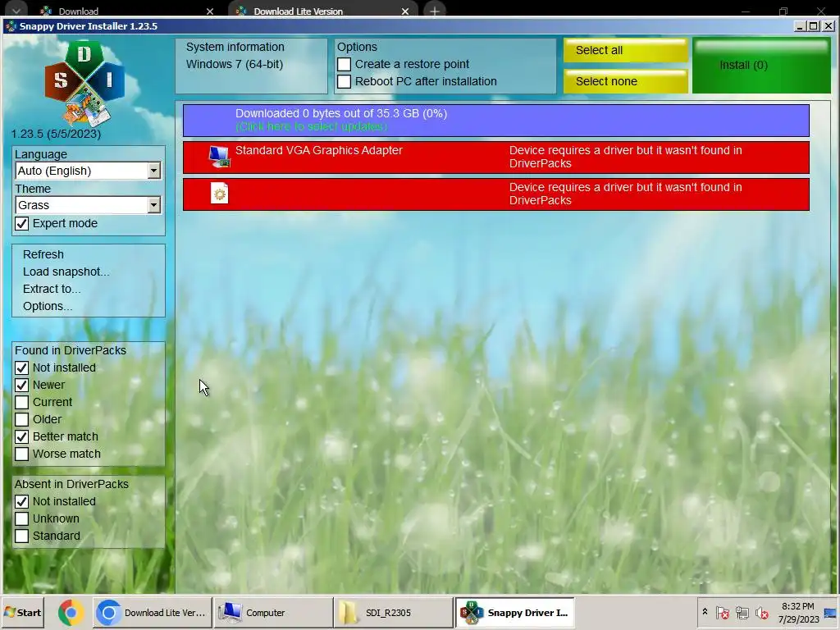The width and height of the screenshot is (840, 630).
Task: Uncheck Not installed under Absent in DriverPacks
Action: coord(21,501)
